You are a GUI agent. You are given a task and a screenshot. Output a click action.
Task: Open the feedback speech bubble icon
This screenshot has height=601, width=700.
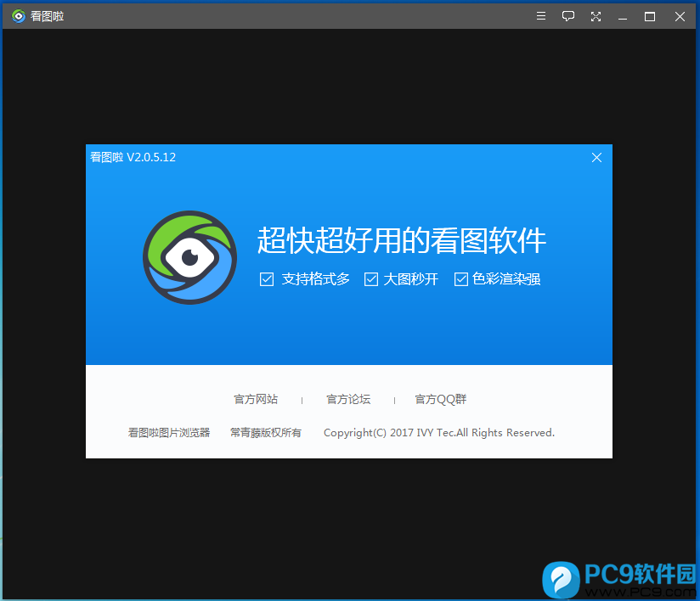pyautogui.click(x=567, y=16)
